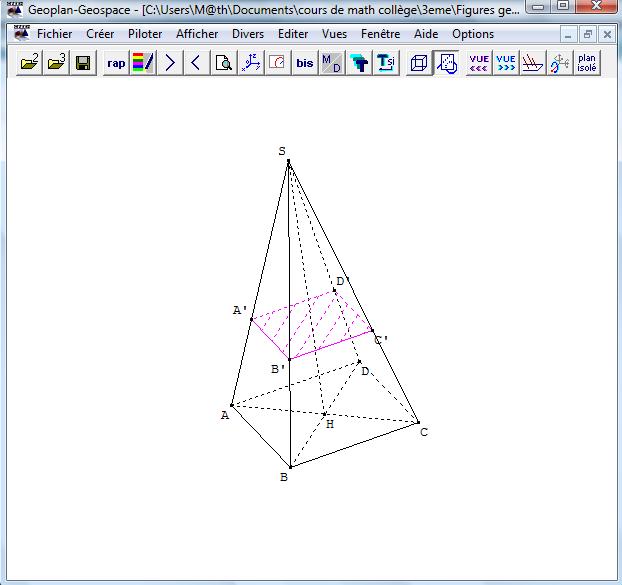Image resolution: width=622 pixels, height=585 pixels.
Task: Click base vertex C of the pyramid
Action: (418, 423)
